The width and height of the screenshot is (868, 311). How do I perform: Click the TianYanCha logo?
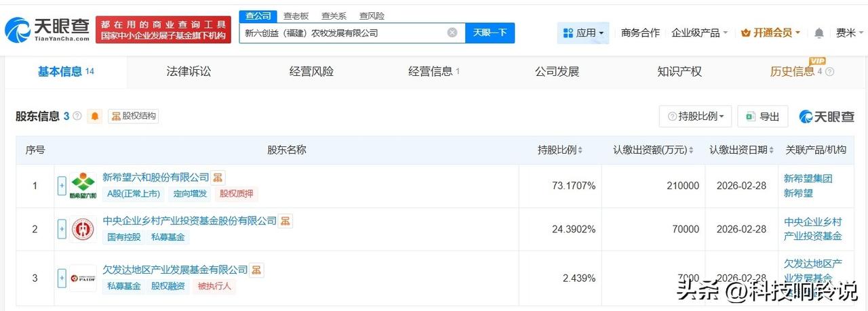coord(47,29)
